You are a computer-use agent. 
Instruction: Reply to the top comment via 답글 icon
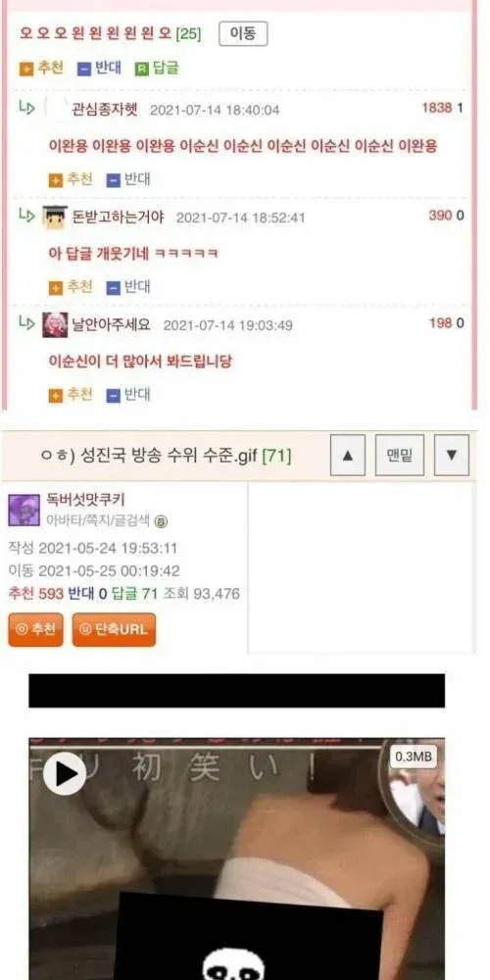click(x=157, y=69)
